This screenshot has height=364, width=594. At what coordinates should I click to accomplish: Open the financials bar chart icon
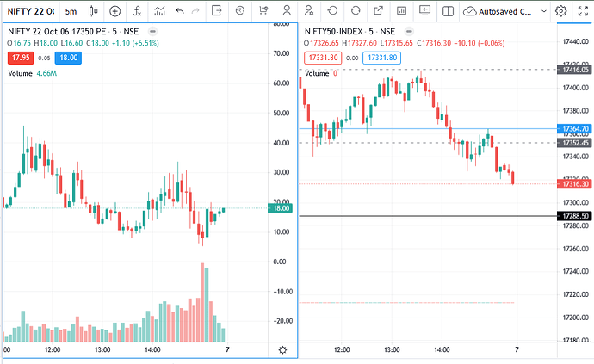[x=401, y=11]
